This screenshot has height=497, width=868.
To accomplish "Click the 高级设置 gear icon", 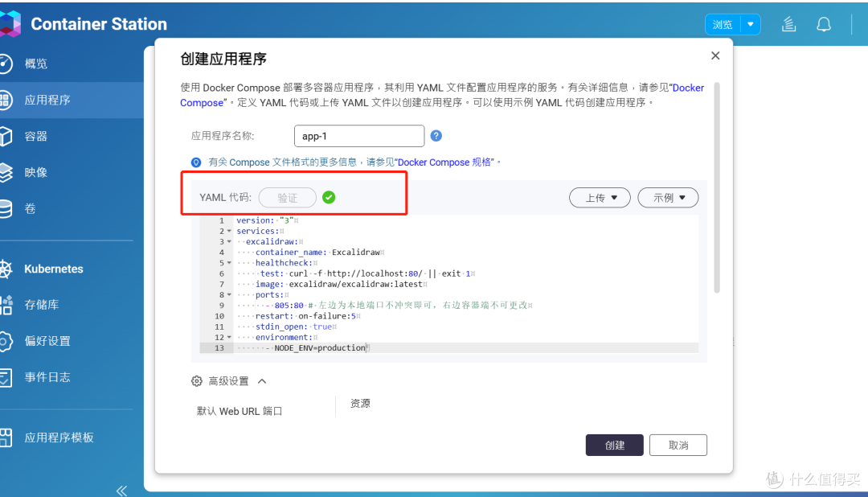I will click(x=197, y=381).
